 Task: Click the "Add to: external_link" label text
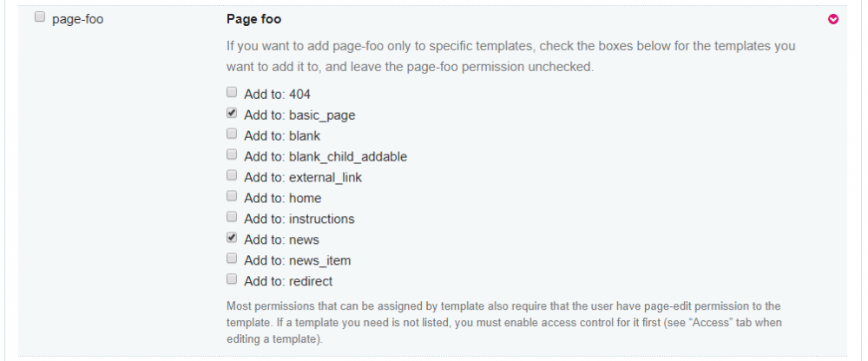click(303, 177)
